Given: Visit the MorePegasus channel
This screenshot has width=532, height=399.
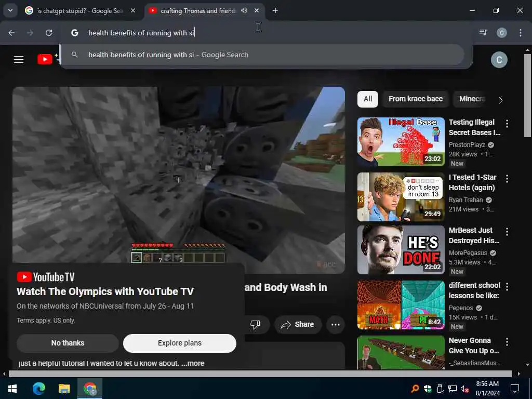Looking at the screenshot, I should (x=468, y=253).
